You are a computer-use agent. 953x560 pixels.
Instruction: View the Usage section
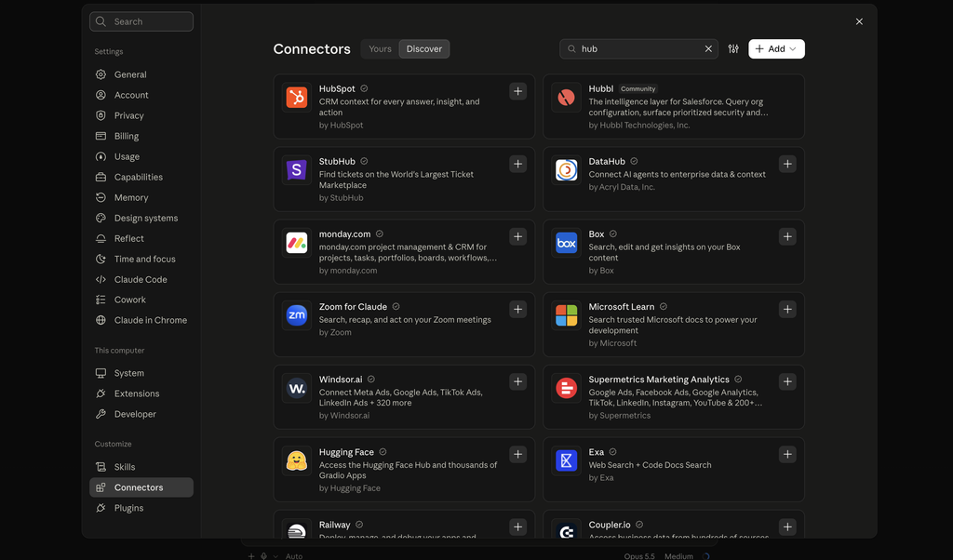pos(141,156)
